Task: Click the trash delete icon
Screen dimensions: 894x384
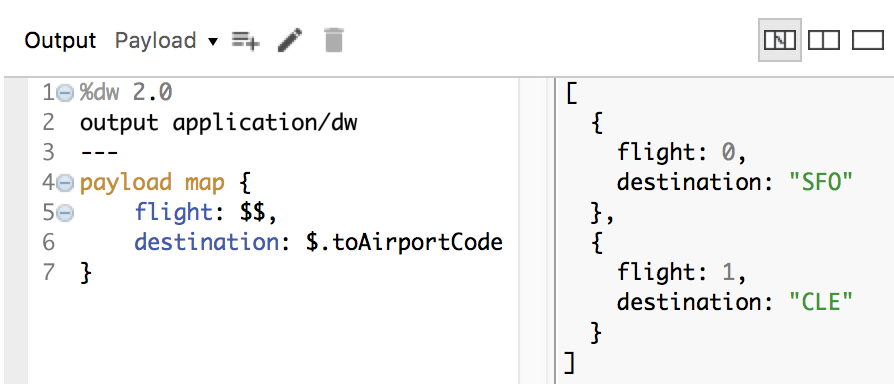Action: [x=334, y=40]
